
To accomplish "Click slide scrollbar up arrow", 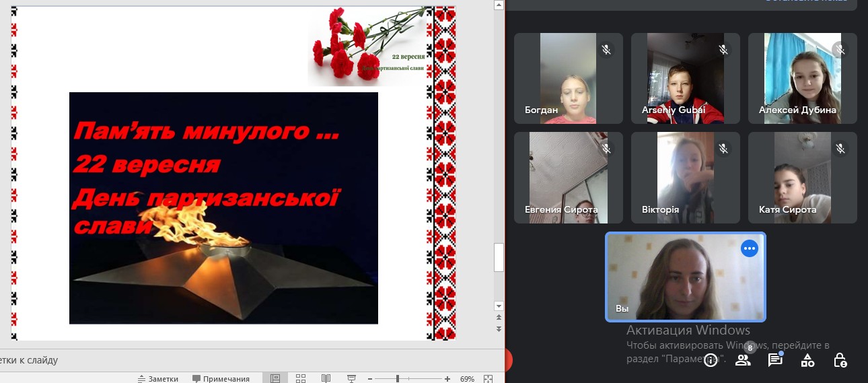I will click(x=499, y=5).
